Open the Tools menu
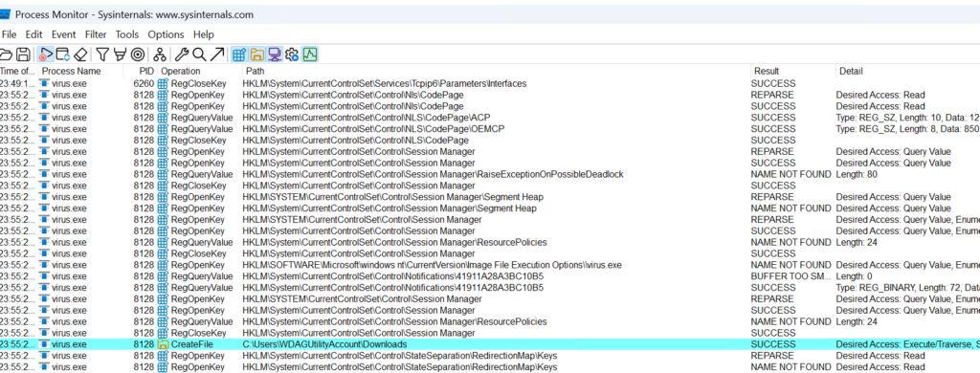 coord(127,34)
